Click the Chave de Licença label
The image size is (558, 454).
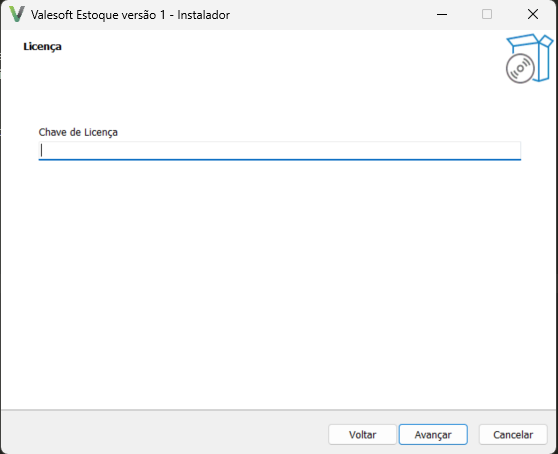pyautogui.click(x=78, y=132)
